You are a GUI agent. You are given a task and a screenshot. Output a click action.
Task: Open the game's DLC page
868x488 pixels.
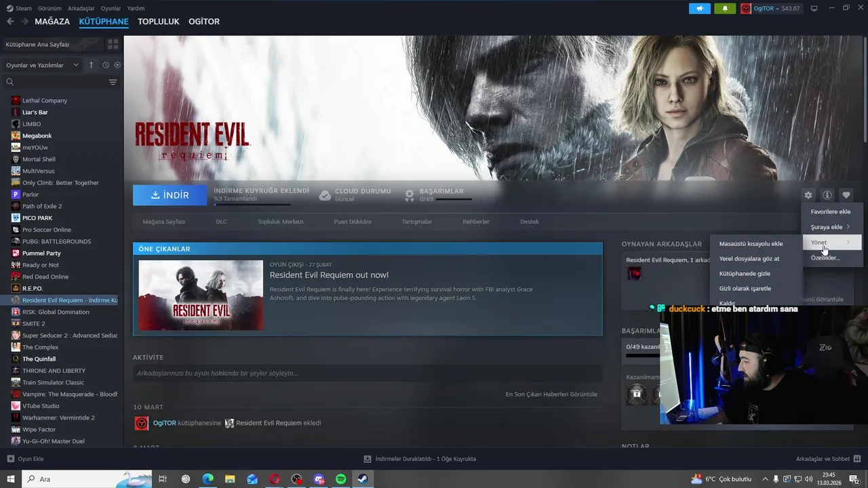[222, 222]
